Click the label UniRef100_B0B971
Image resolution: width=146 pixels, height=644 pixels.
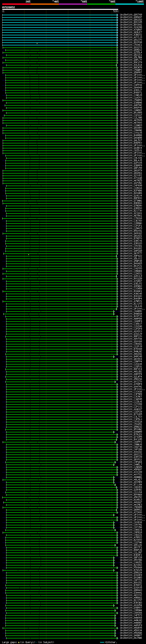coord(131,93)
